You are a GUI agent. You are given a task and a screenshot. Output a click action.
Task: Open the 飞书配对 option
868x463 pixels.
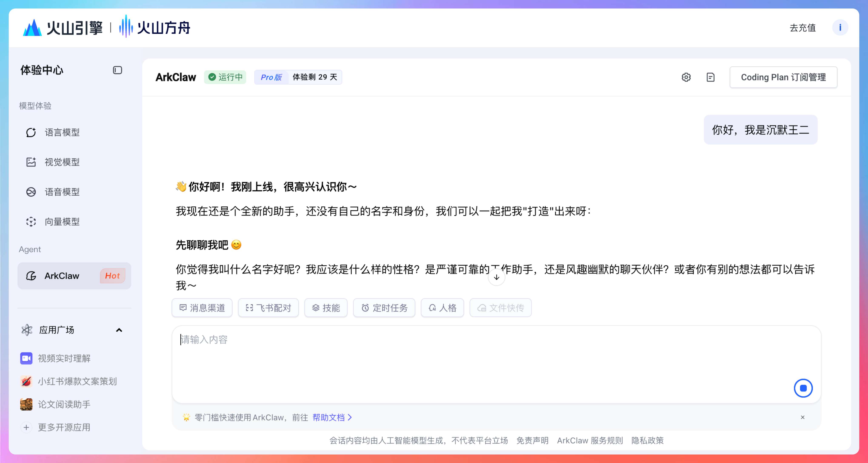[268, 308]
